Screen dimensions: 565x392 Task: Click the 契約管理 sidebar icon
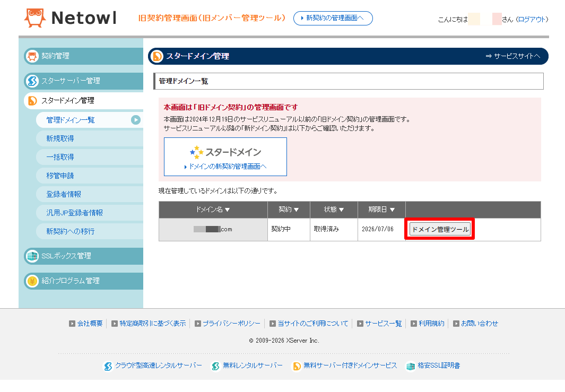(32, 56)
